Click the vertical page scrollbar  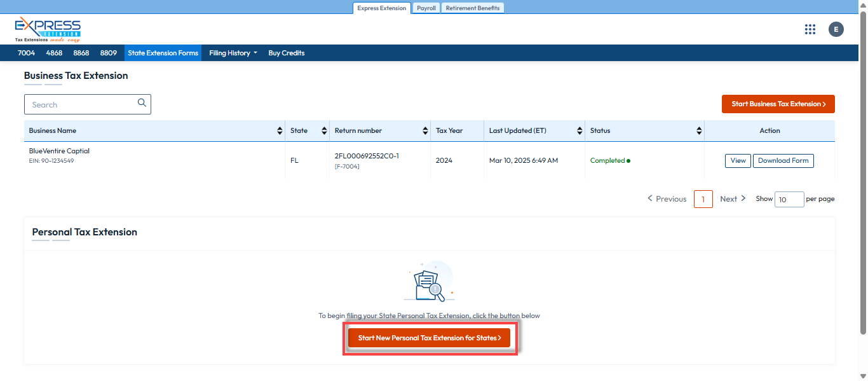tap(863, 172)
